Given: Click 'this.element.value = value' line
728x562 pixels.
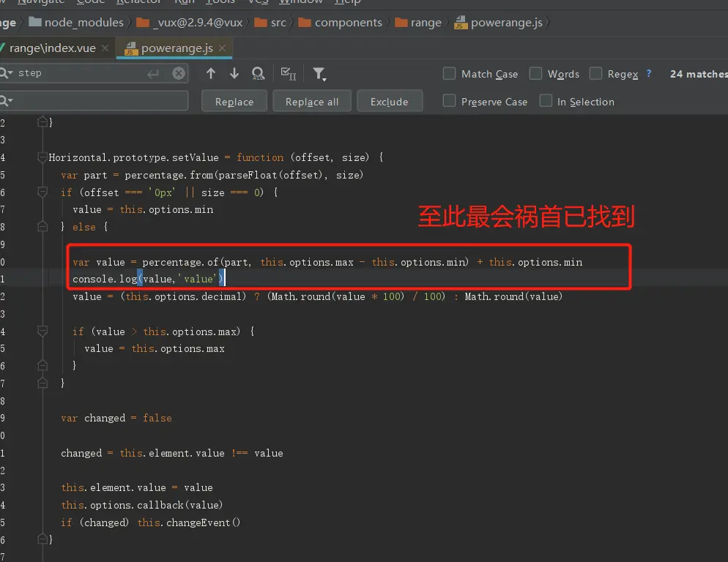Looking at the screenshot, I should [x=137, y=488].
